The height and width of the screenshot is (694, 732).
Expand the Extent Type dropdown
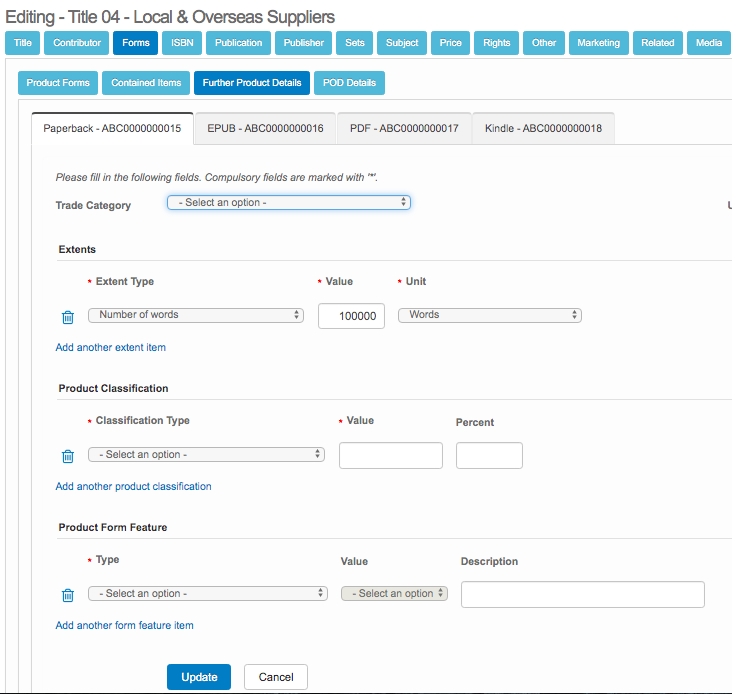tap(196, 315)
